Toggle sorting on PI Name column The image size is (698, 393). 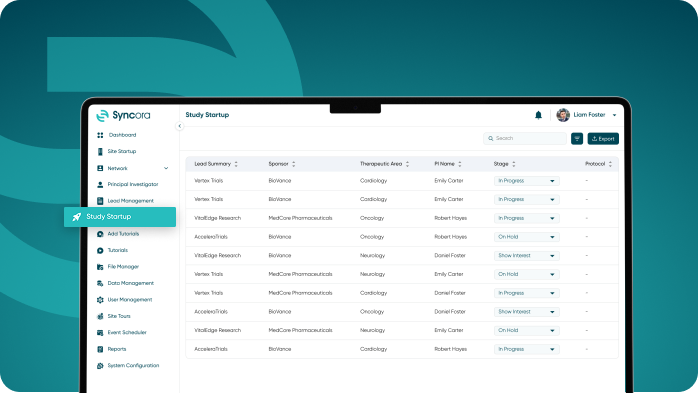[460, 164]
